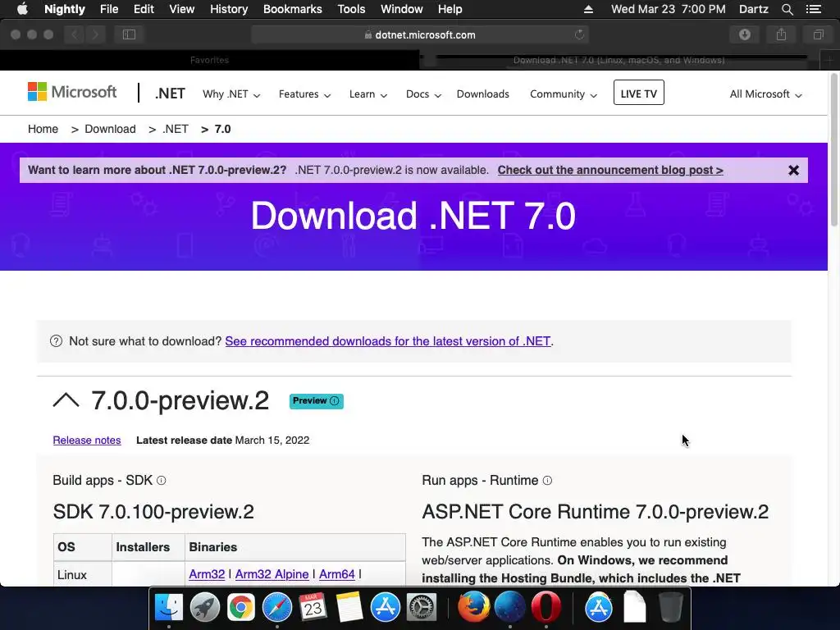Open the View menu

pyautogui.click(x=181, y=9)
